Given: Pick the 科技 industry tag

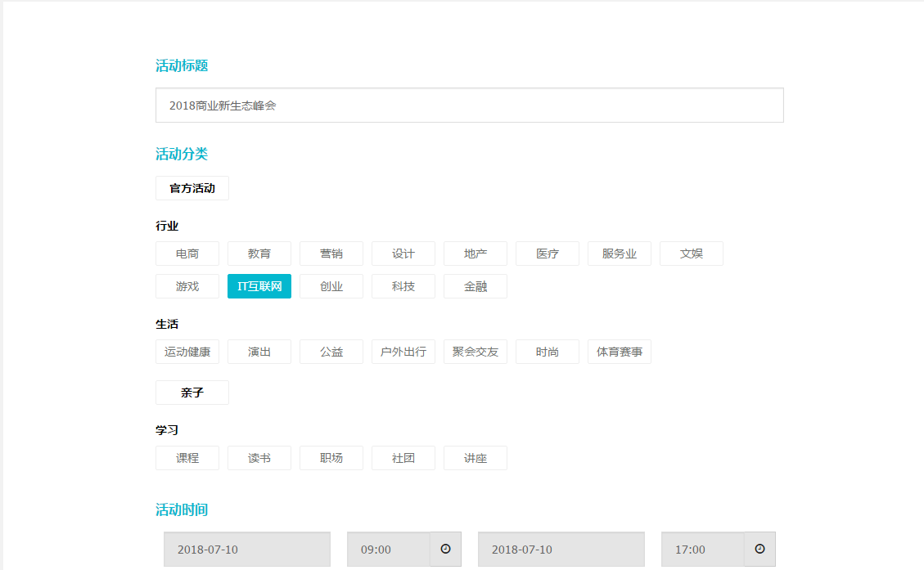Looking at the screenshot, I should tap(403, 286).
